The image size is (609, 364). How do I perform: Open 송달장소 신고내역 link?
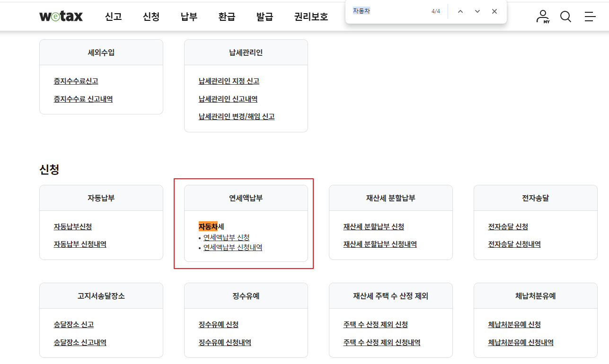pos(80,342)
